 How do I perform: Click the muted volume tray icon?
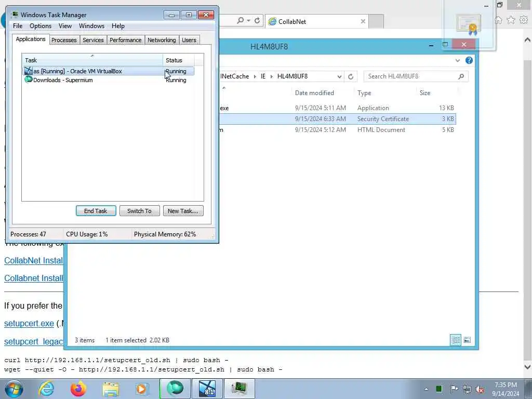480,390
